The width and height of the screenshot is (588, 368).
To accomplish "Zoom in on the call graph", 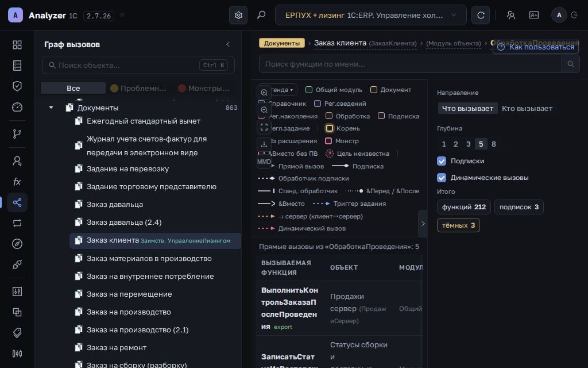I will click(x=264, y=93).
